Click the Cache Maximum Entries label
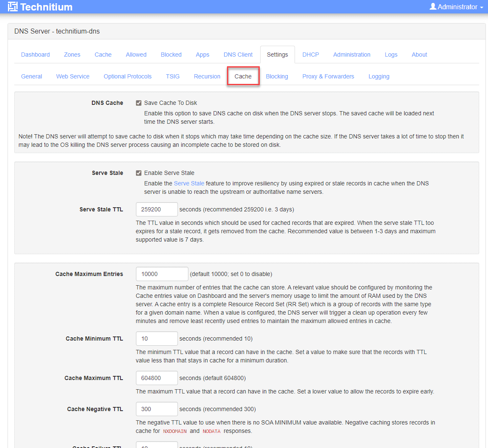 coord(89,274)
